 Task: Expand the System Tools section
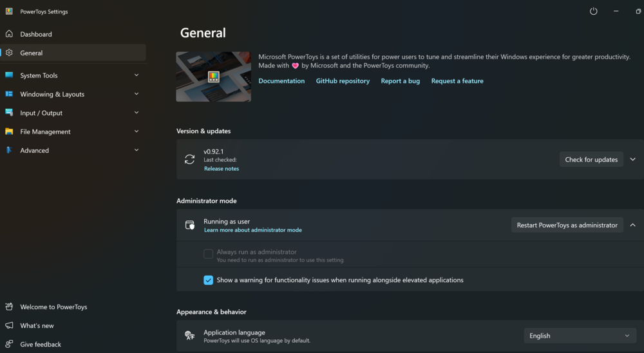tap(137, 75)
